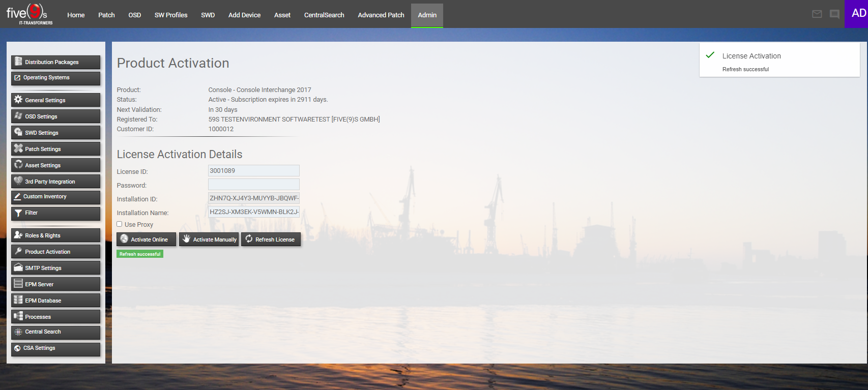Click the License Activation Details heading
868x390 pixels.
pos(180,154)
